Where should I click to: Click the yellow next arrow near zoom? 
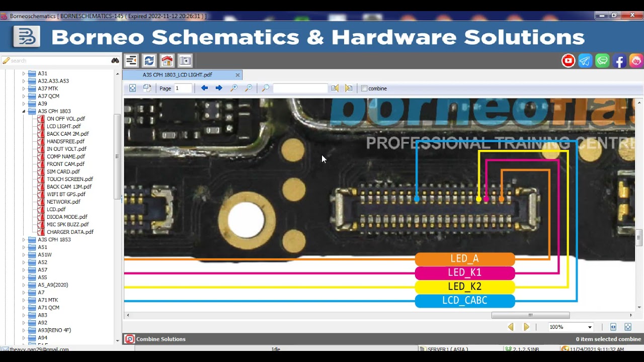tap(526, 327)
